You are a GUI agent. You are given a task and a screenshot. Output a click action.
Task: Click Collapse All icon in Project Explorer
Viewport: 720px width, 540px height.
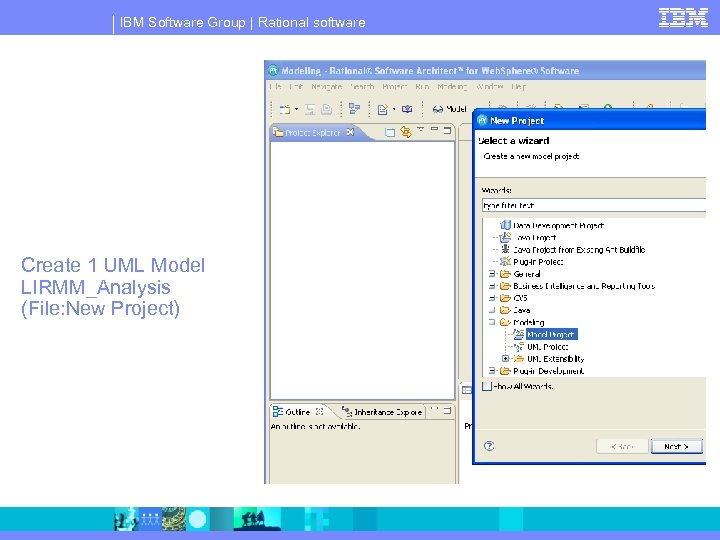(390, 132)
